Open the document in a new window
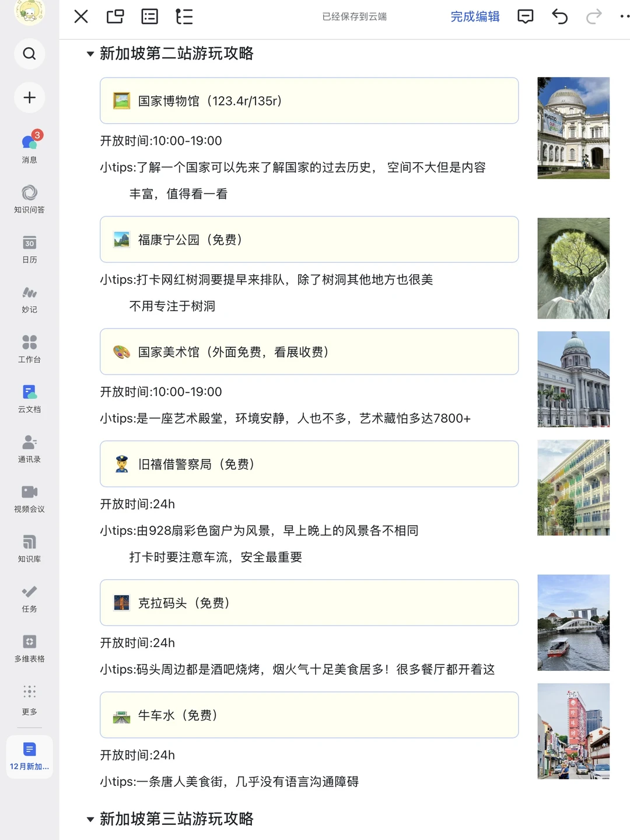Image resolution: width=630 pixels, height=840 pixels. coord(116,16)
